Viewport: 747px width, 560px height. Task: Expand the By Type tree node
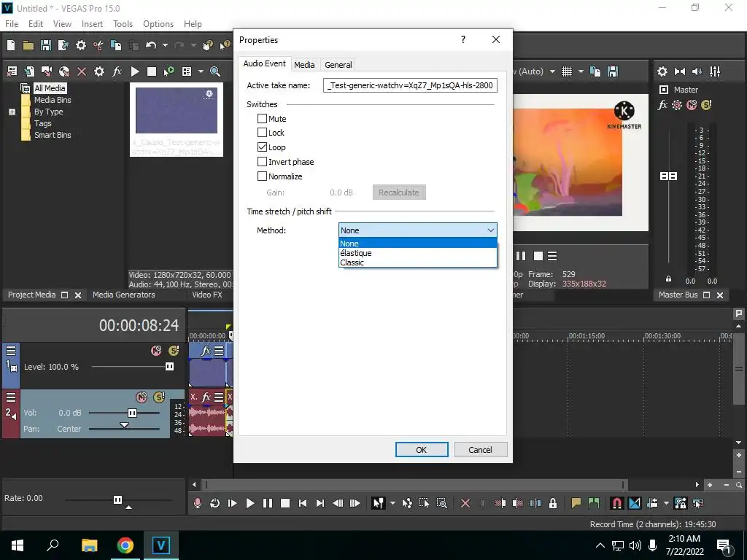[12, 112]
